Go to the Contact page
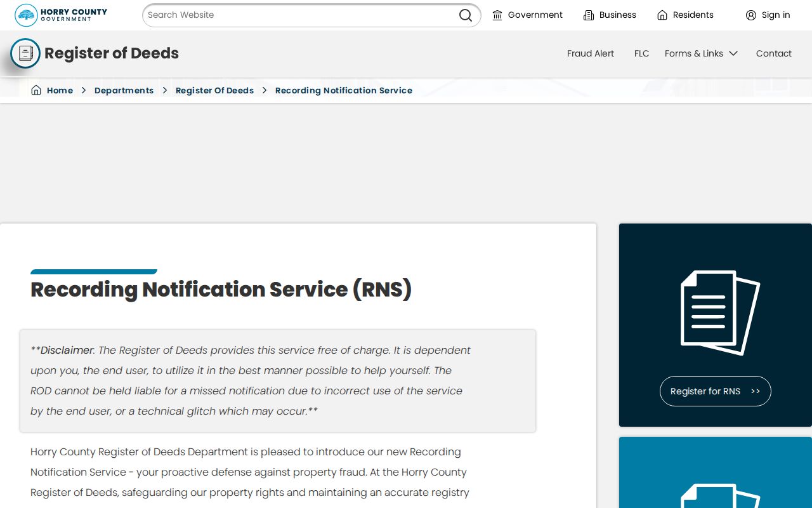Viewport: 812px width, 508px height. [774, 53]
